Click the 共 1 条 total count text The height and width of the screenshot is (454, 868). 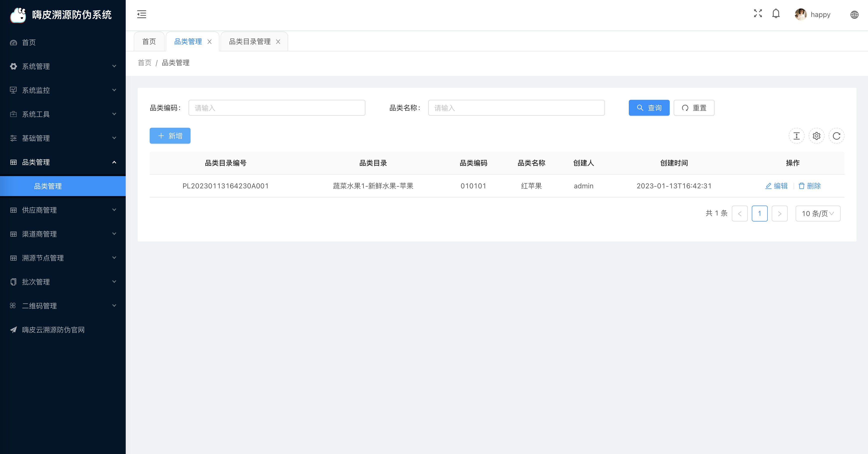pos(716,213)
